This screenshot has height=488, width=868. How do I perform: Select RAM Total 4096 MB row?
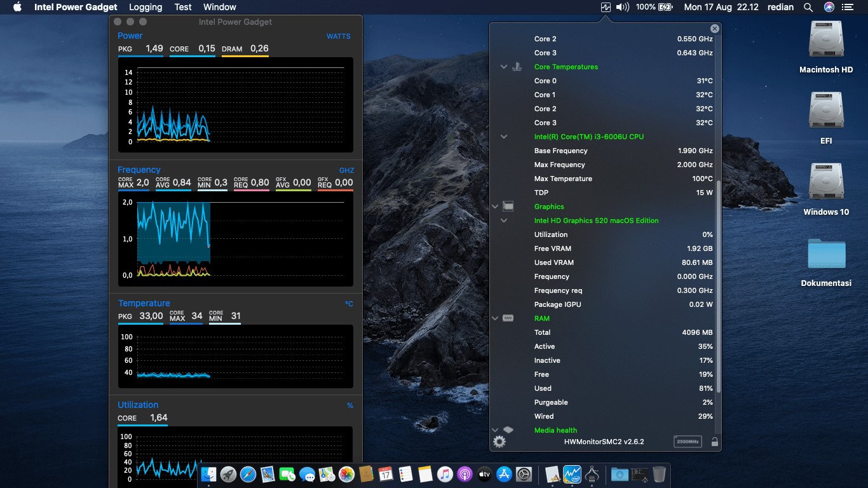click(x=623, y=332)
